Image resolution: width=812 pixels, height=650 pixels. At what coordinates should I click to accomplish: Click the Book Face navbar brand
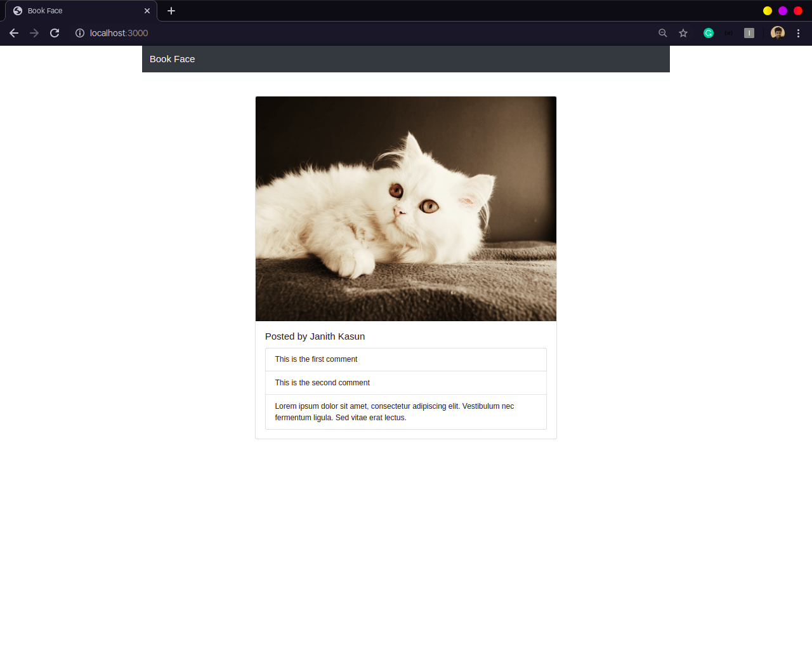click(x=172, y=59)
